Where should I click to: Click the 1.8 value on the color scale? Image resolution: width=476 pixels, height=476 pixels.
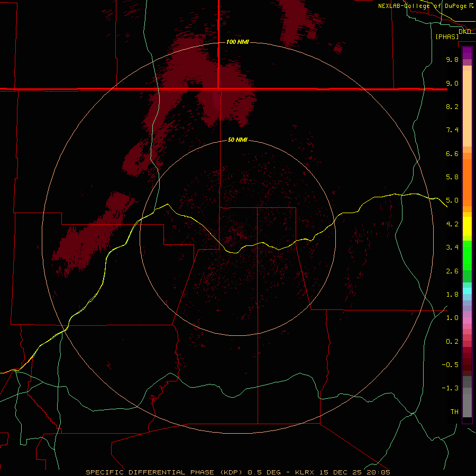tap(452, 295)
